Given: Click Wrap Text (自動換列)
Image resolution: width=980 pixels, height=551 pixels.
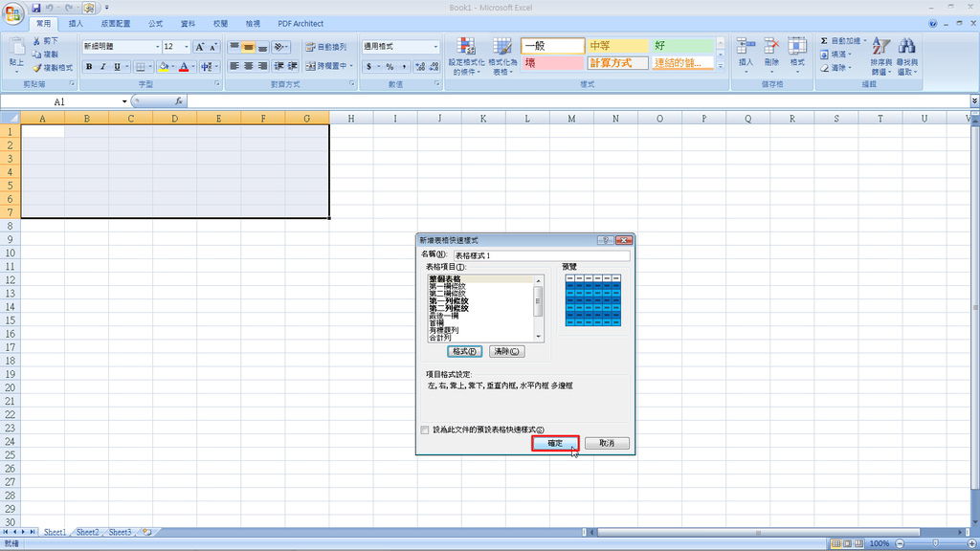Looking at the screenshot, I should coord(325,47).
